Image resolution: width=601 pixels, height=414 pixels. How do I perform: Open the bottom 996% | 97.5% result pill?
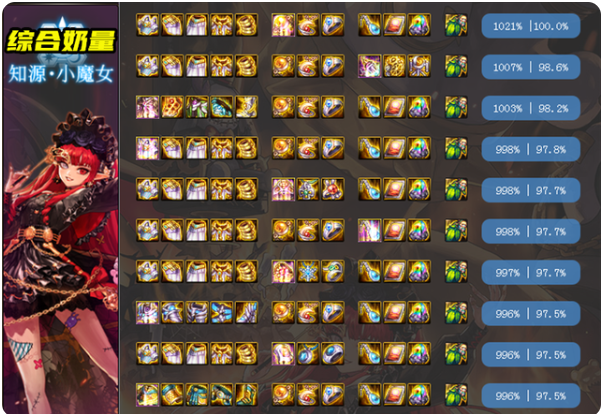tap(530, 396)
